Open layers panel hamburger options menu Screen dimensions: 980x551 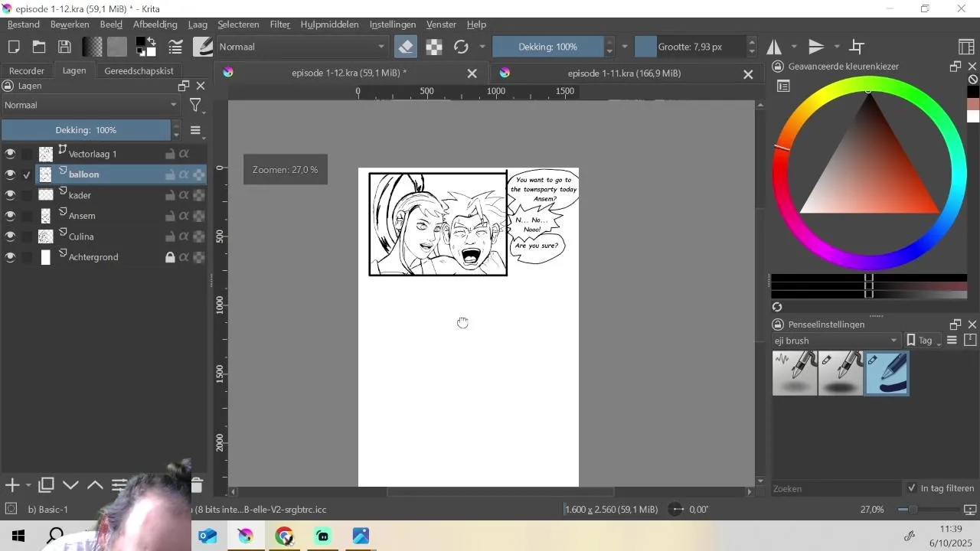click(x=195, y=130)
